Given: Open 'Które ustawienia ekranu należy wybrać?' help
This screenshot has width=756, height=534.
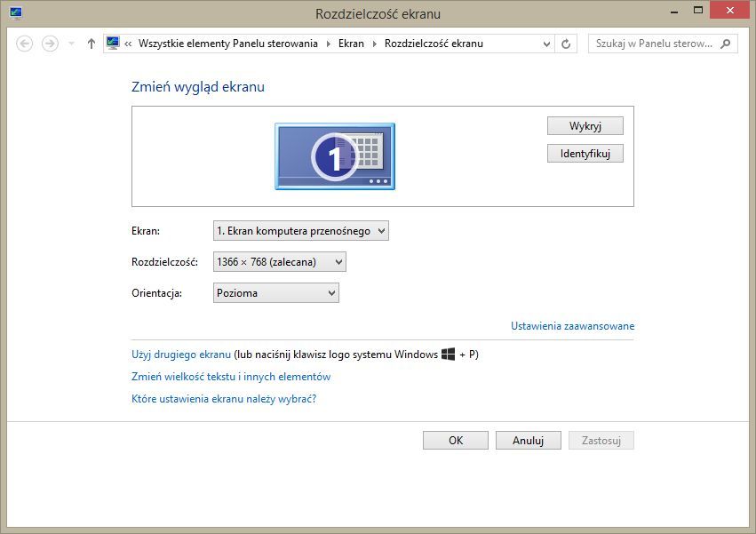Looking at the screenshot, I should click(224, 399).
